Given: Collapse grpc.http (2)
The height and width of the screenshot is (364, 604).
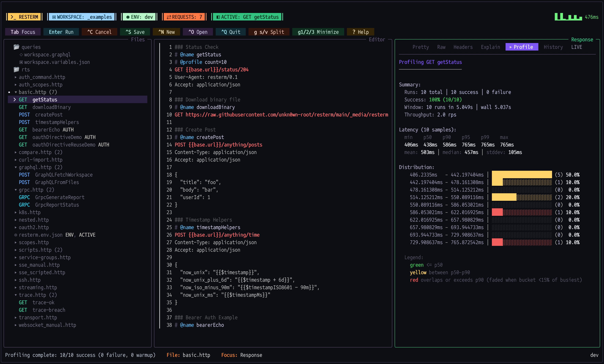Looking at the screenshot, I should [16, 190].
